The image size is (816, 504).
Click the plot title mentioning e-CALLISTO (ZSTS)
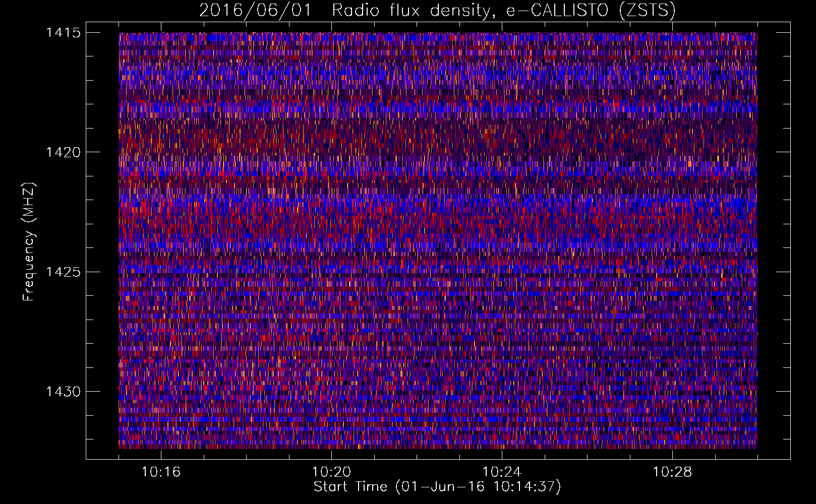(x=437, y=11)
